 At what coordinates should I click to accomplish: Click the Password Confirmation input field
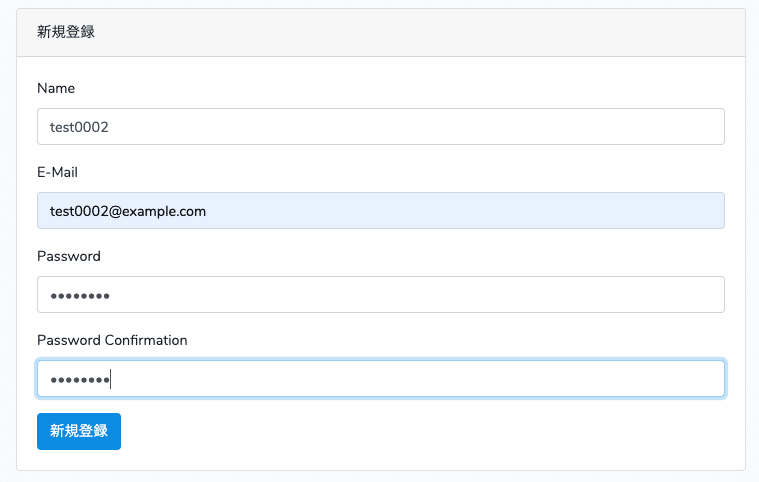pos(380,379)
